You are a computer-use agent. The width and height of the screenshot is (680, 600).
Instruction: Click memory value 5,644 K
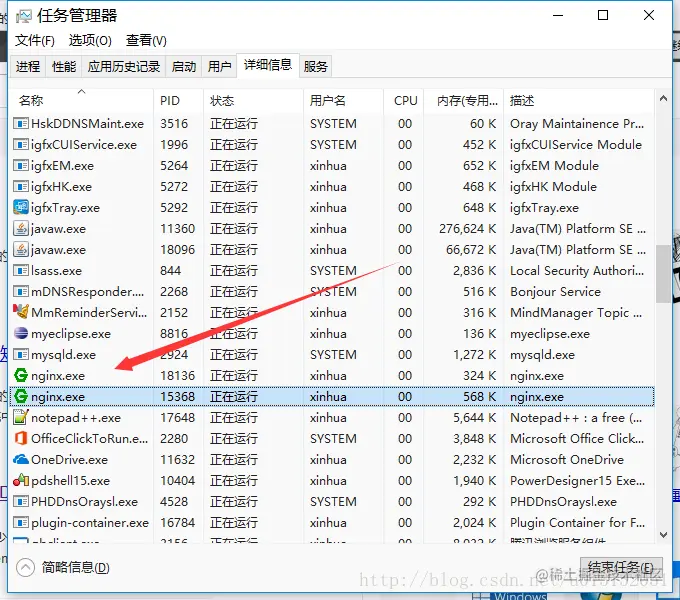[x=474, y=417]
